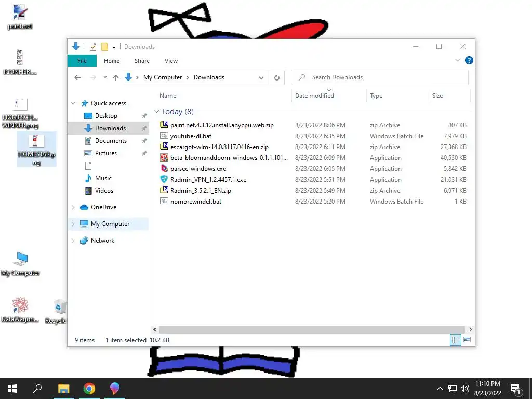Collapse the Today (8) group
532x399 pixels.
156,112
